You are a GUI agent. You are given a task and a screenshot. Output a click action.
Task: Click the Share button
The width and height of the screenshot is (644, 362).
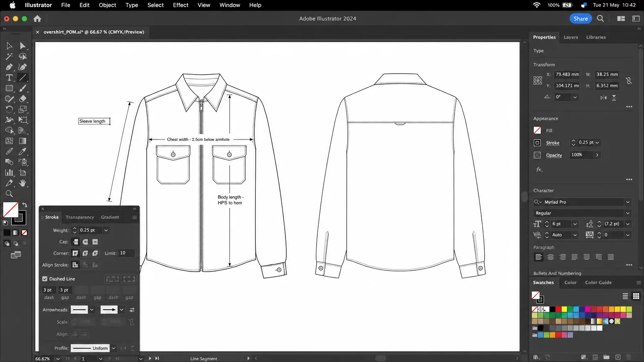point(581,18)
